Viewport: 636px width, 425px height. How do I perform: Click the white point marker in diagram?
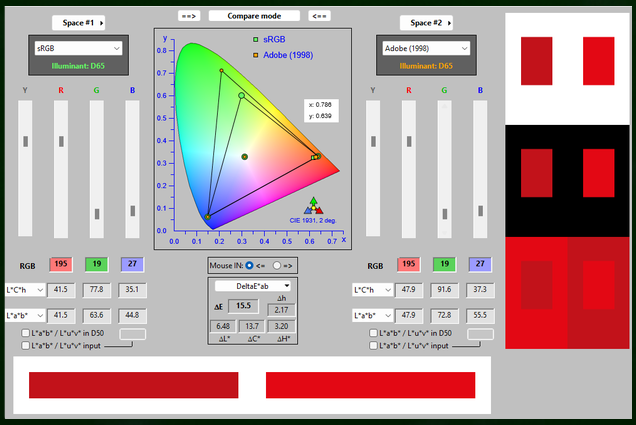click(245, 157)
